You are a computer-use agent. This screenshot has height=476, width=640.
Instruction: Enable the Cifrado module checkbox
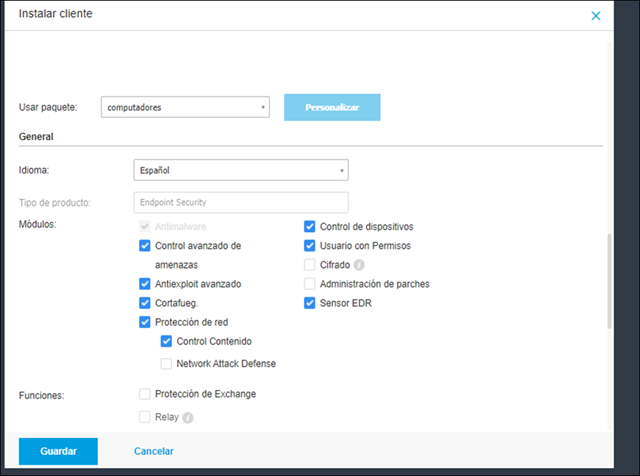click(x=310, y=265)
